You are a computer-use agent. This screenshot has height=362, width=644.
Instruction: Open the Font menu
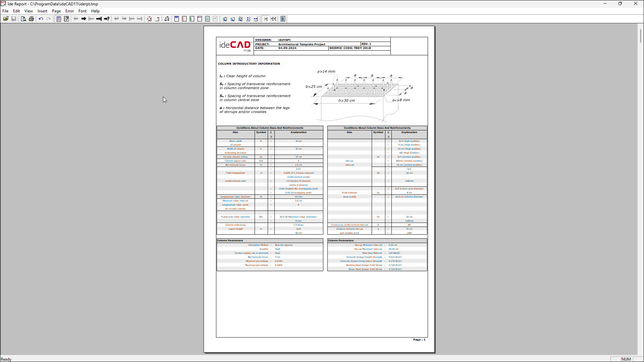(82, 11)
